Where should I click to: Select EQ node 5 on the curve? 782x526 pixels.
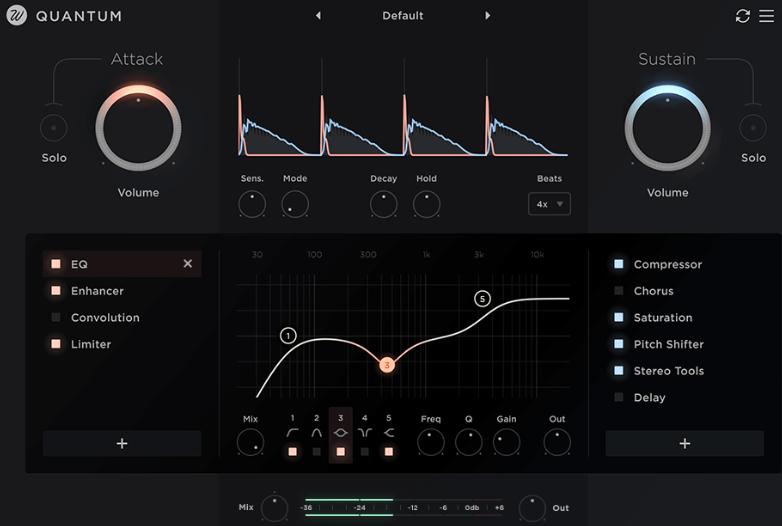click(x=482, y=299)
